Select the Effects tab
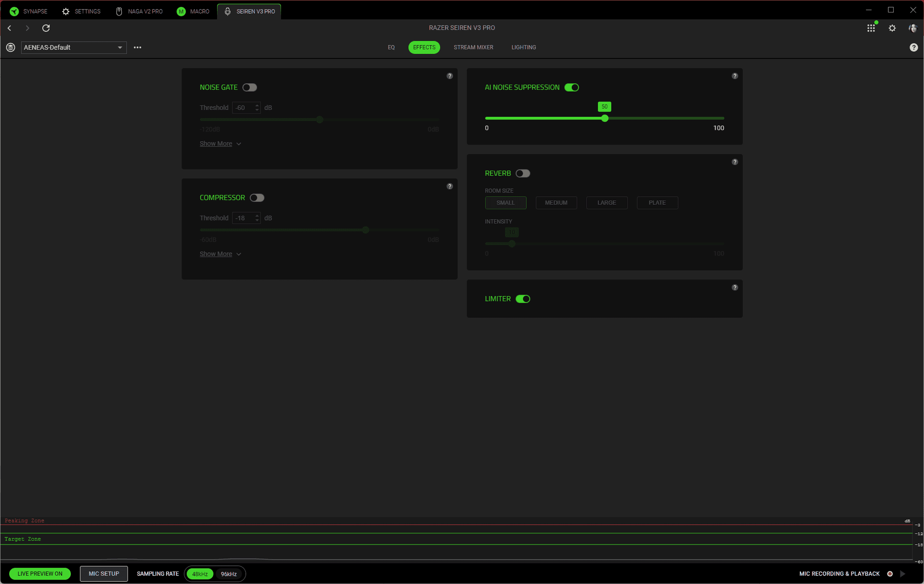924x584 pixels. pos(424,47)
